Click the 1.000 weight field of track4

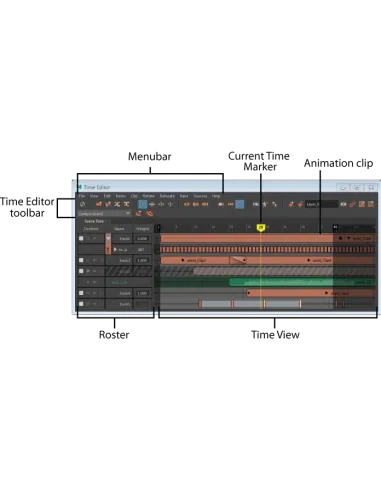coord(142,293)
